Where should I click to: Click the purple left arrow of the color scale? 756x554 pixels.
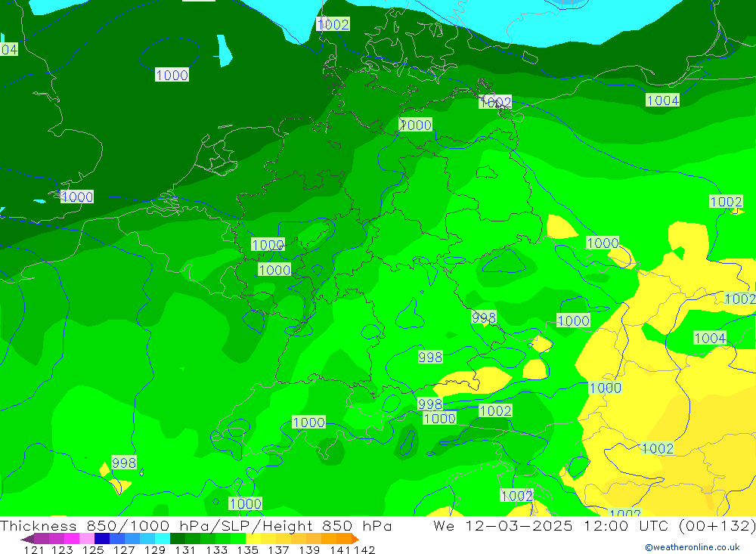(x=27, y=539)
